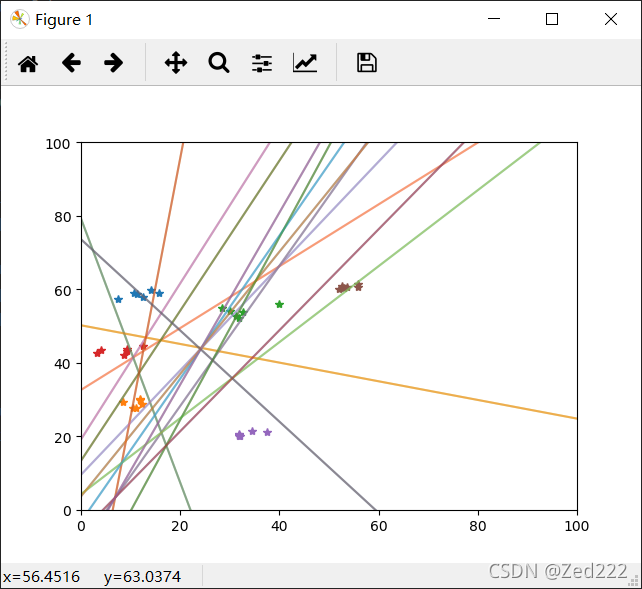Maximize the Figure 1 window

point(552,19)
